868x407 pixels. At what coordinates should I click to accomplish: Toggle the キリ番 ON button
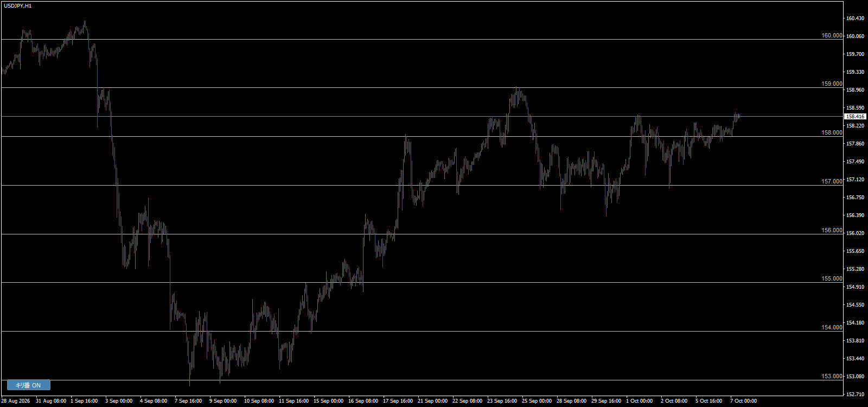click(29, 385)
